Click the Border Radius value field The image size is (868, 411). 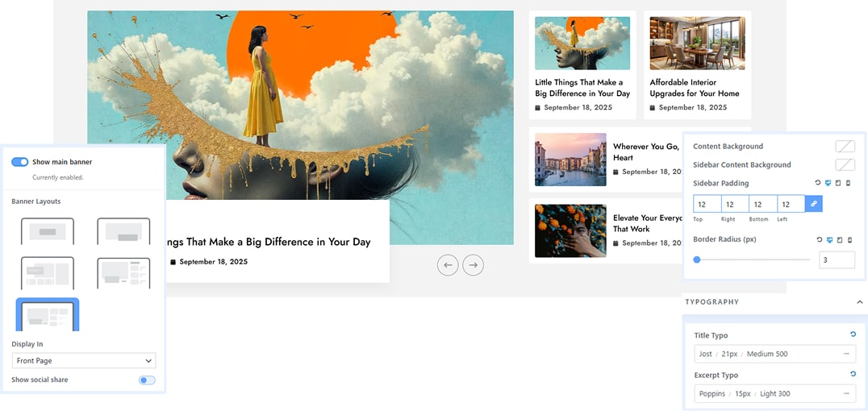[837, 259]
